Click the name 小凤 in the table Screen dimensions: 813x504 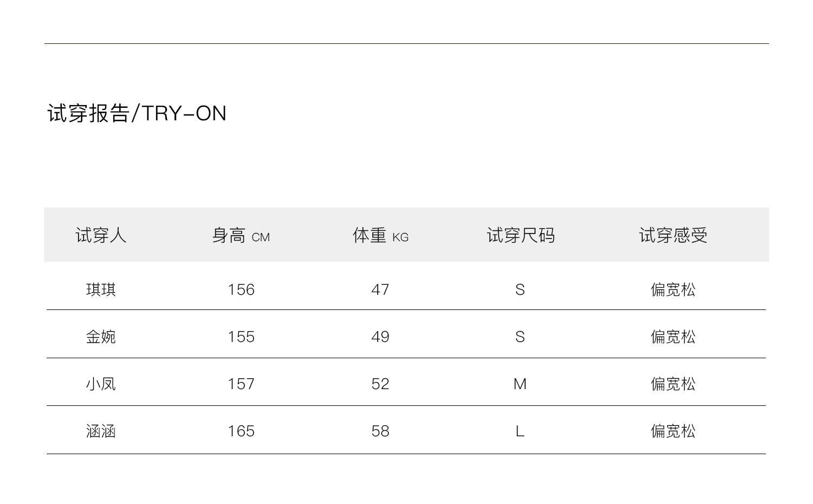(x=101, y=384)
